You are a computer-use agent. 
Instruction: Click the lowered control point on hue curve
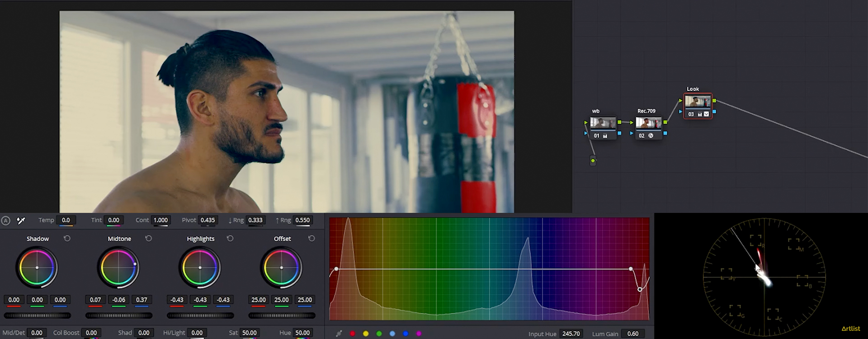click(x=640, y=289)
